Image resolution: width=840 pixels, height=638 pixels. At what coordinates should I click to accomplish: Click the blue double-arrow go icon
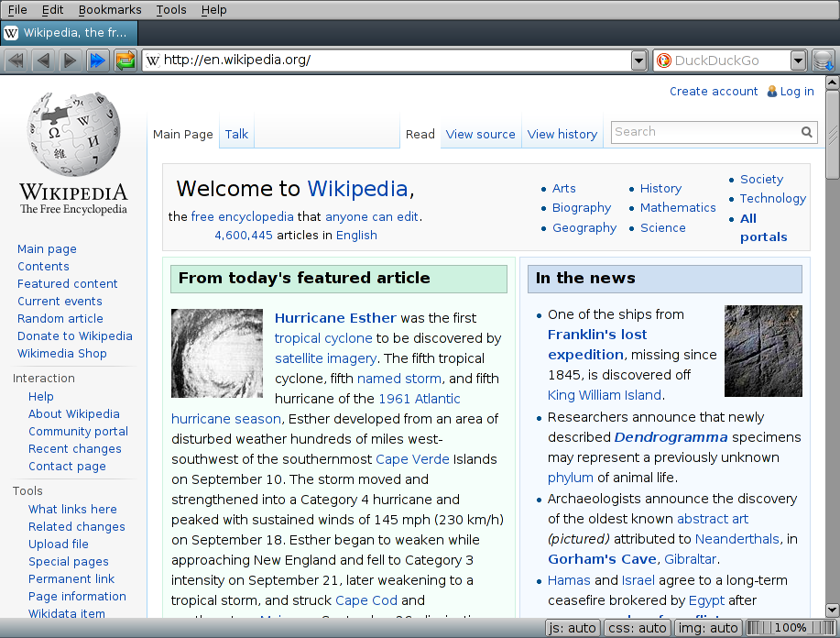point(98,60)
